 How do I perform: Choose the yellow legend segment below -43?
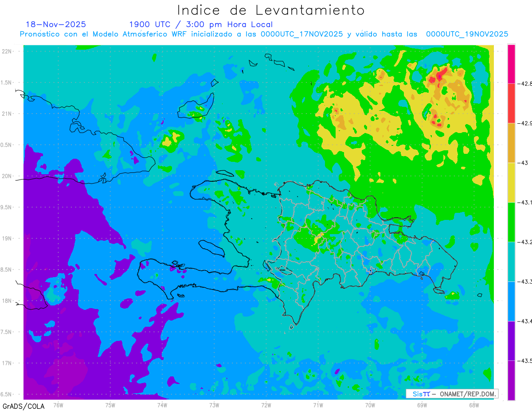coord(511,182)
